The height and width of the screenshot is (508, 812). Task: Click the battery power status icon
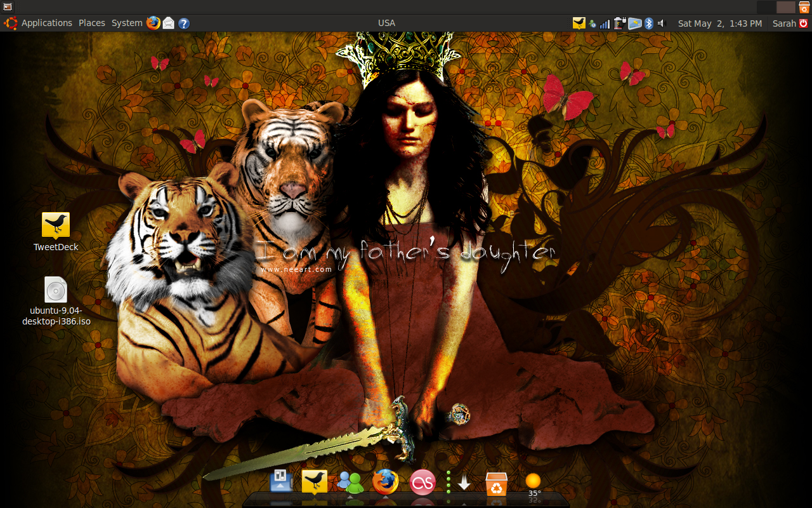click(x=620, y=23)
